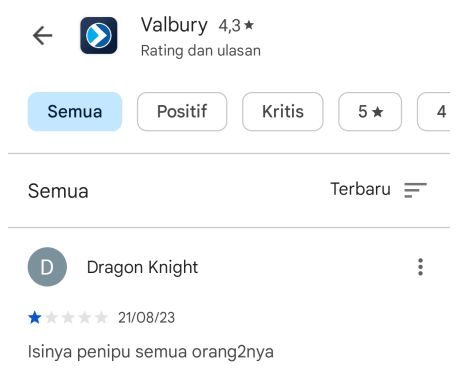
Task: Tap the D avatar of Dragon Knight
Action: point(47,267)
